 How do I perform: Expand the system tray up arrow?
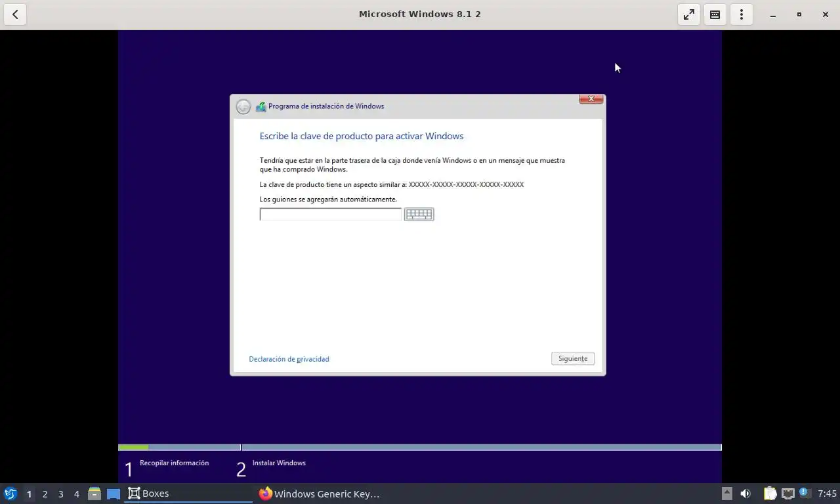tap(726, 493)
